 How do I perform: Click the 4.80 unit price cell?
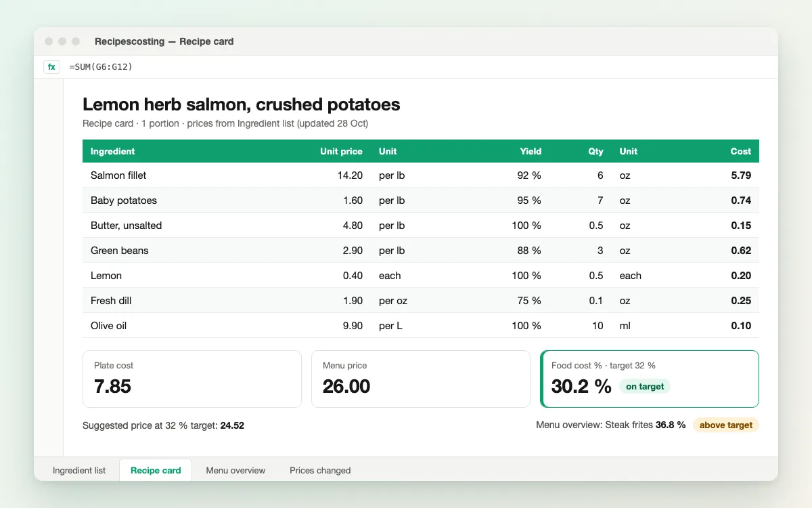(353, 226)
